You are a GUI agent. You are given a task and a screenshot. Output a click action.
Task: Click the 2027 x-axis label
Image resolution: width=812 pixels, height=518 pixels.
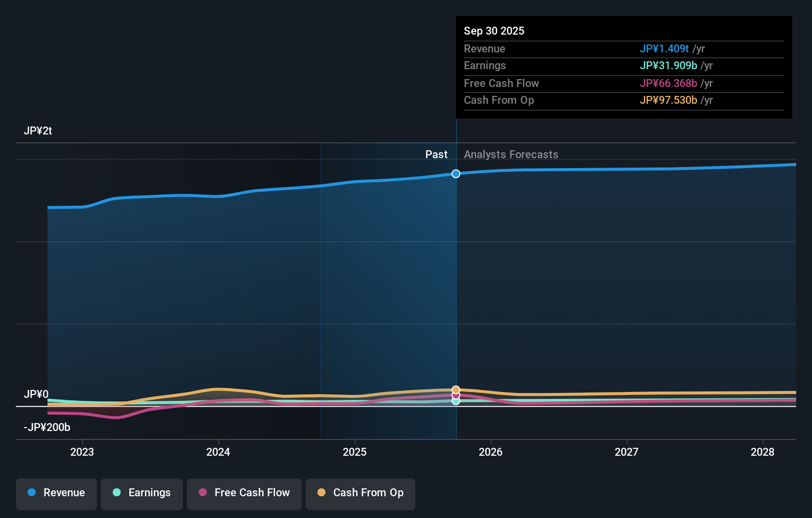point(627,452)
